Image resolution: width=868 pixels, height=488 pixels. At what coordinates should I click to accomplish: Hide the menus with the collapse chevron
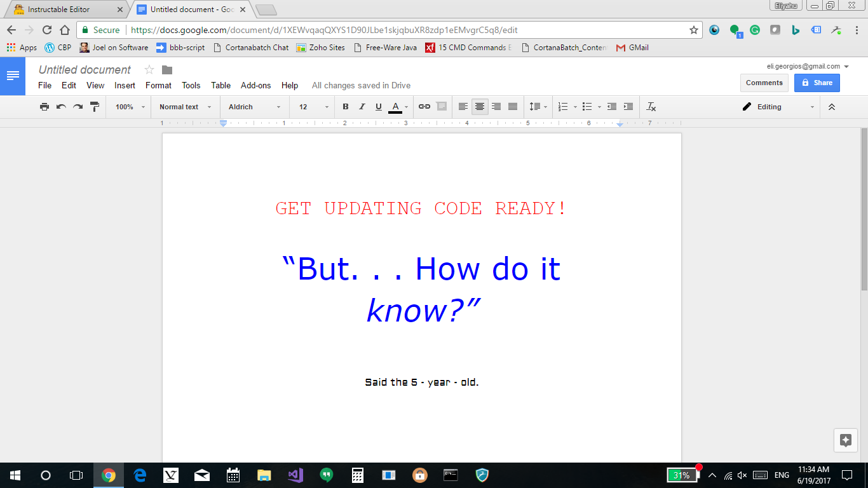point(832,107)
